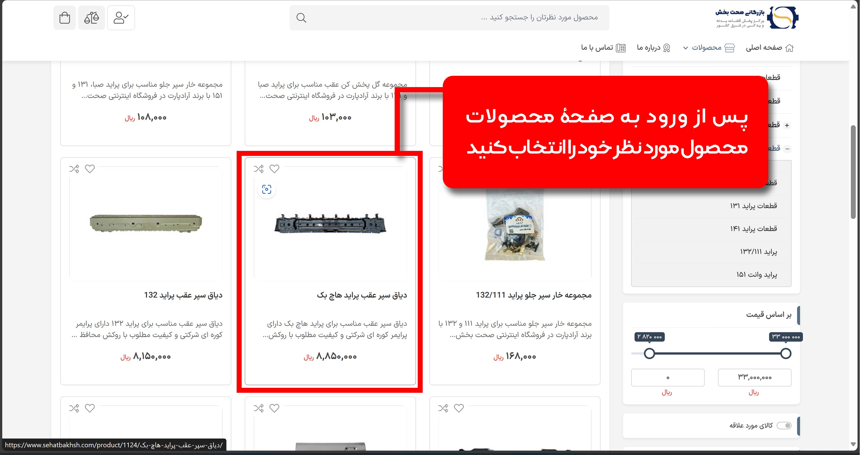Click the store icon beside محصولات
Viewport: 868px width, 455px height.
pyautogui.click(x=729, y=48)
